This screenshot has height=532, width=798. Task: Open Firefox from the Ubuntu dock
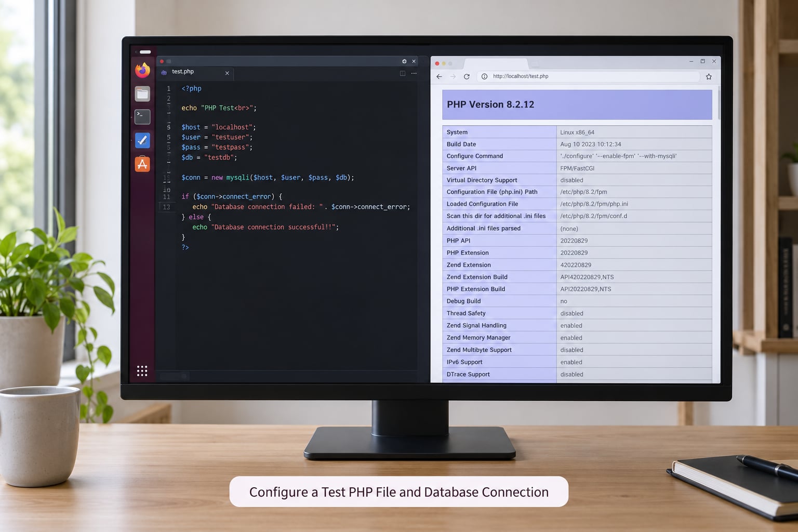[142, 70]
